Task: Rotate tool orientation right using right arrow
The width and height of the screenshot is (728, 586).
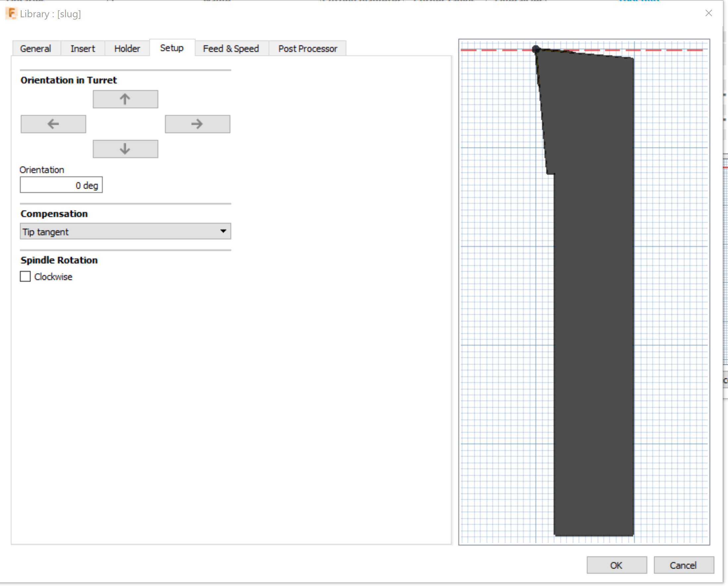Action: point(198,124)
